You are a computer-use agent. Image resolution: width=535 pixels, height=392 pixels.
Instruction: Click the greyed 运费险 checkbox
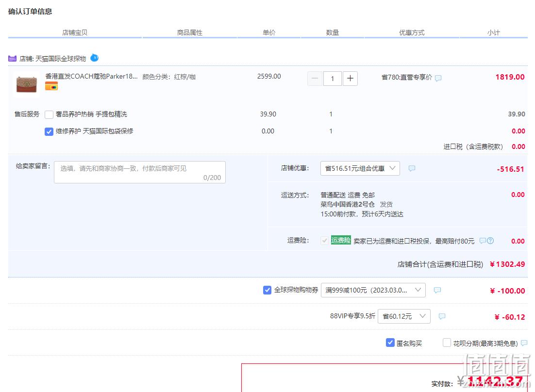point(324,241)
